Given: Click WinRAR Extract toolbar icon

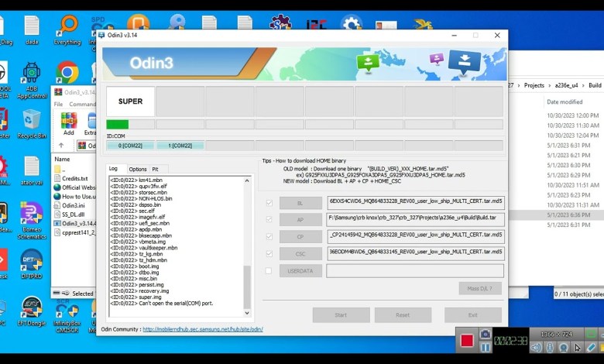Looking at the screenshot, I should (91, 124).
